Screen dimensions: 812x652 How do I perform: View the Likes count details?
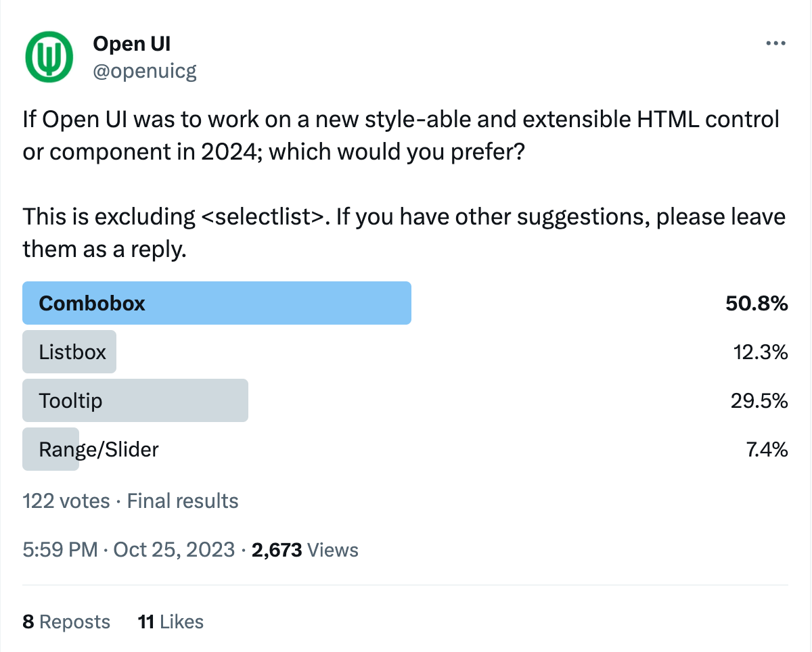point(170,622)
